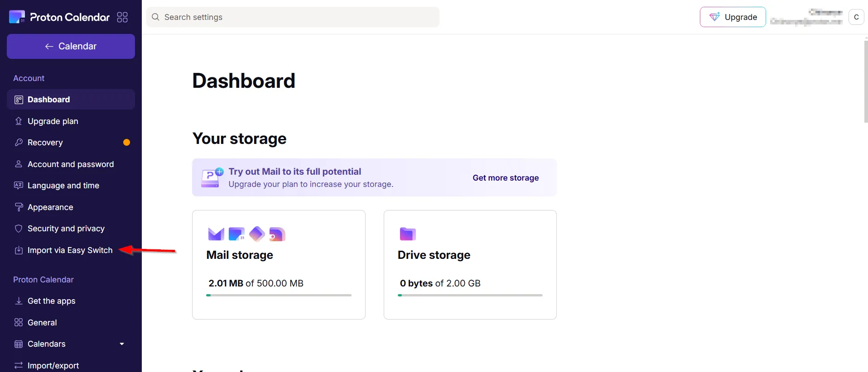
Task: Click the Drive storage heading
Action: pos(434,255)
